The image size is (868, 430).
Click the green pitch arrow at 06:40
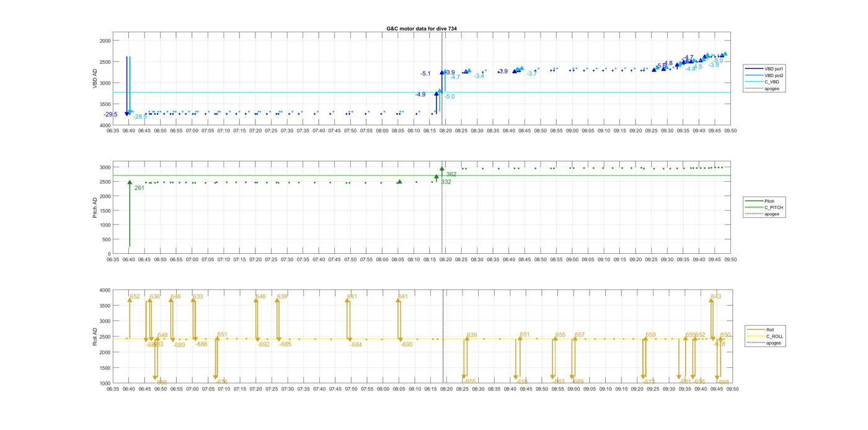[130, 214]
